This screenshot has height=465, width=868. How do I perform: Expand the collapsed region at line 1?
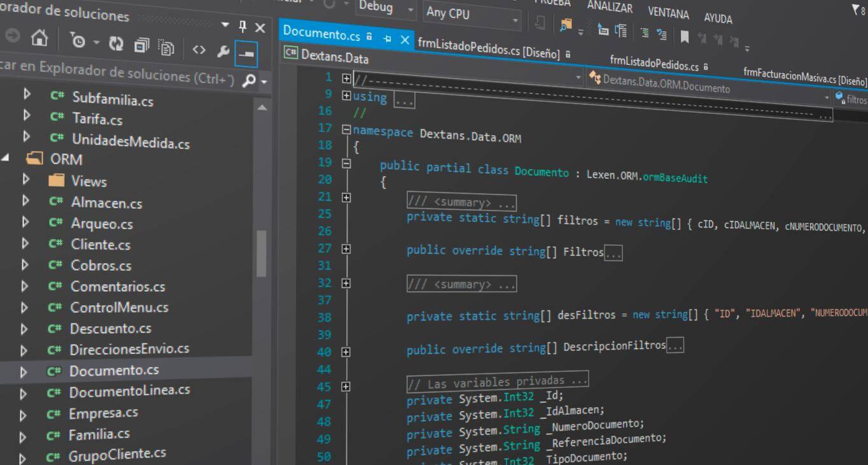(x=346, y=79)
